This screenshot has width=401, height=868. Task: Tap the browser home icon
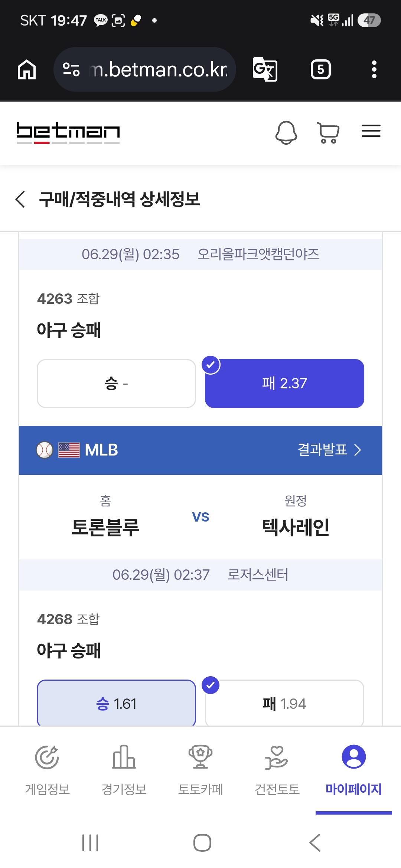coord(27,69)
